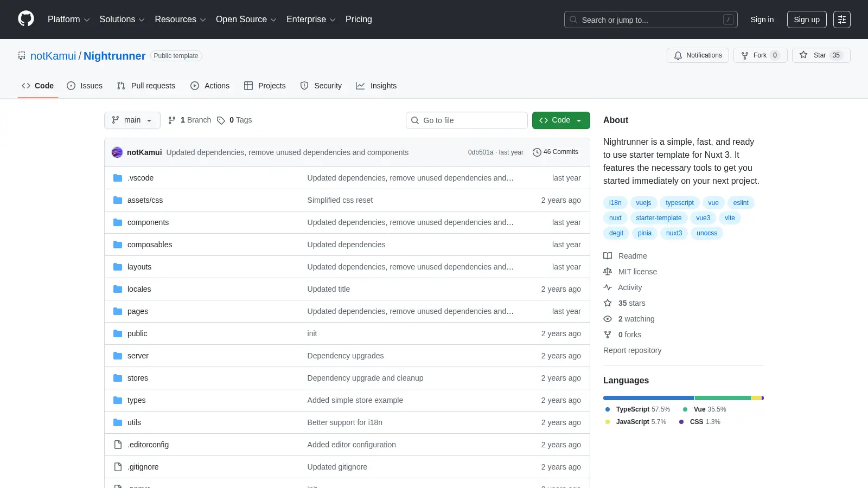
Task: Open the Security tab
Action: click(x=321, y=86)
